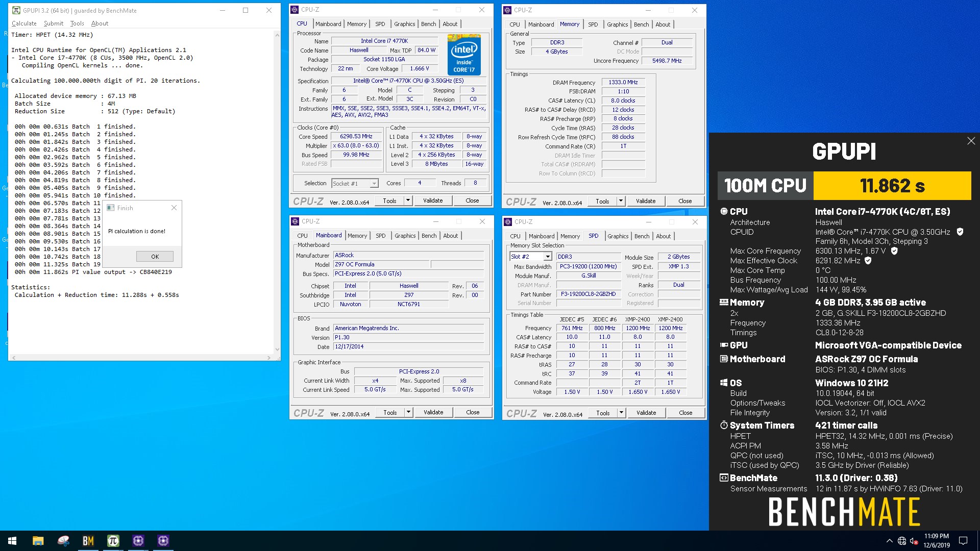Screen dimensions: 980x551
Task: Open the paint-like app taskbar icon
Action: [63, 541]
